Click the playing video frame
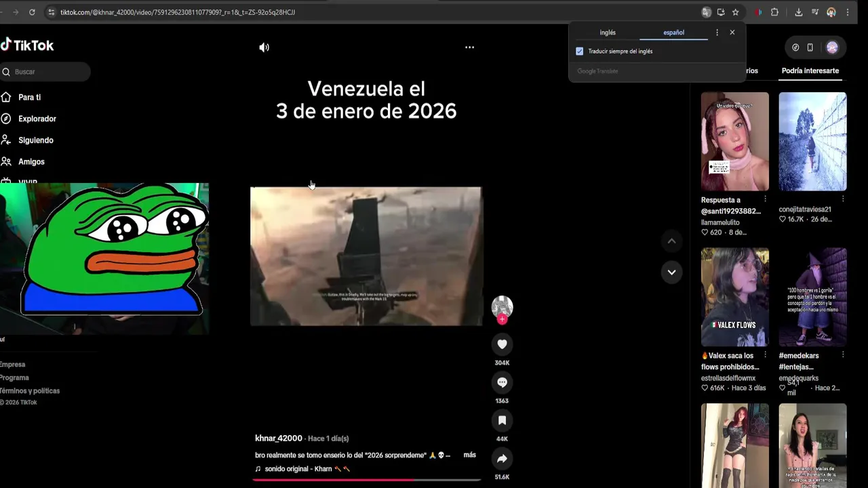This screenshot has height=488, width=868. (366, 256)
